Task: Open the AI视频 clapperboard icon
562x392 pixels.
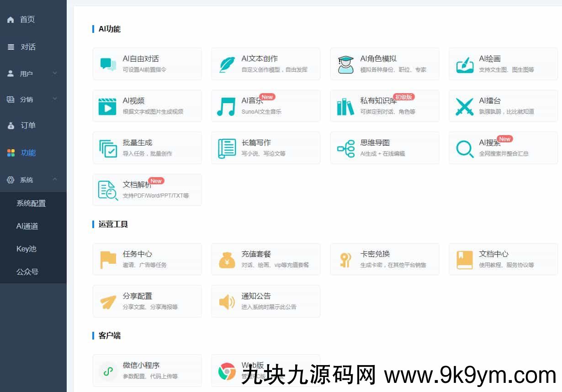Action: (108, 106)
